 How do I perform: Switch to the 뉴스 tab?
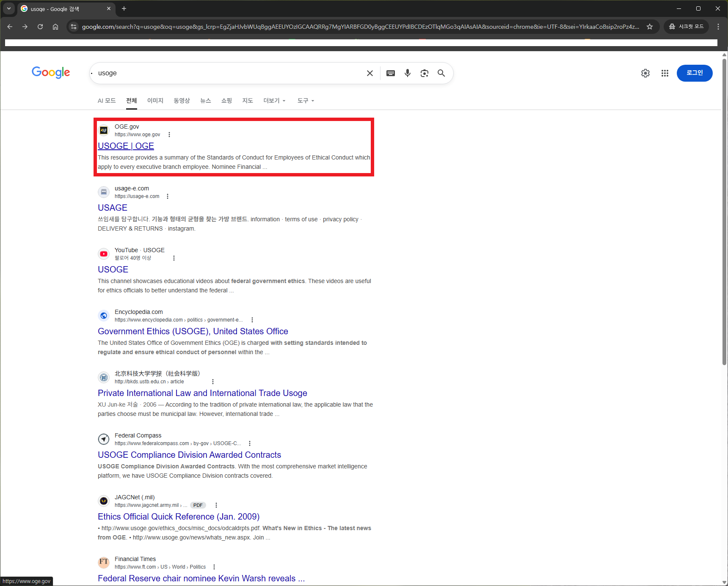(x=206, y=101)
